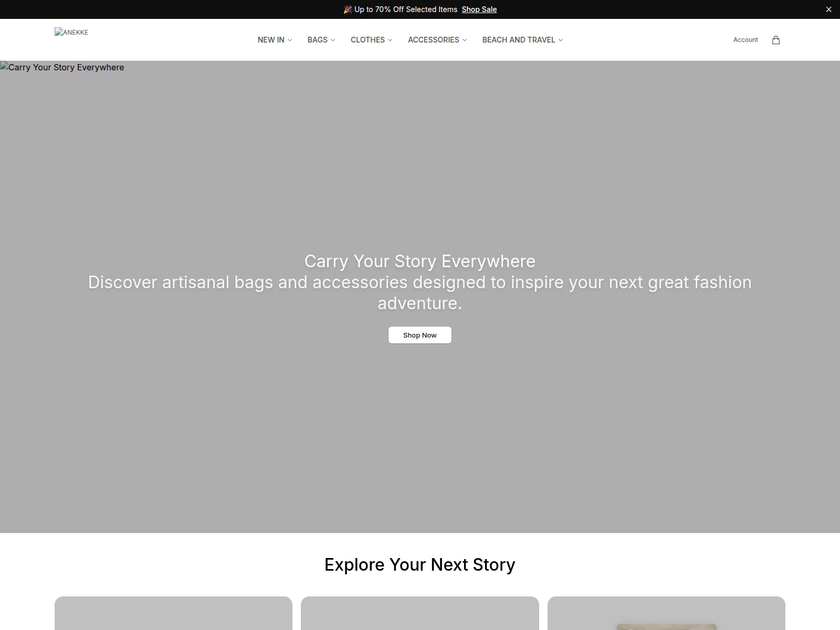Click the hero headline Carry Your Story Everywhere
This screenshot has width=840, height=630.
[x=420, y=261]
